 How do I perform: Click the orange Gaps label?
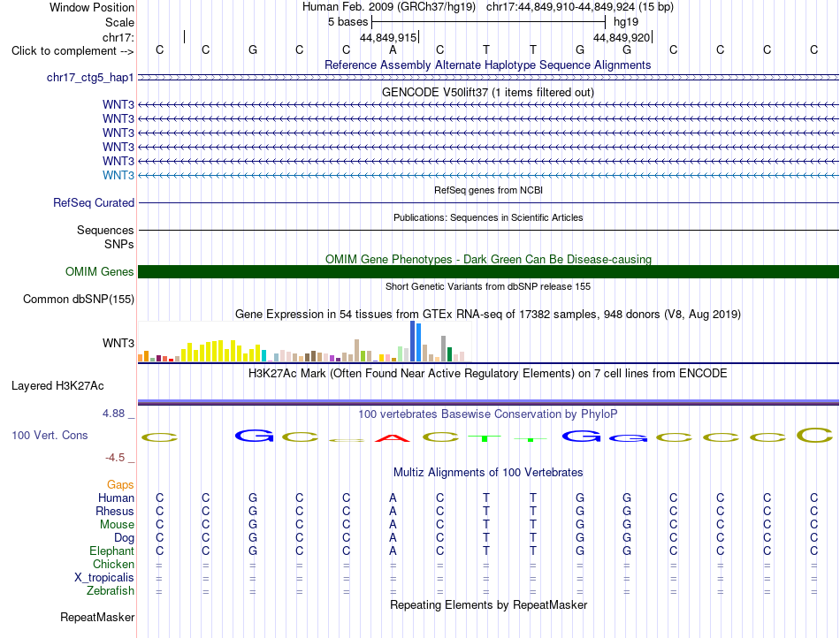pos(120,485)
